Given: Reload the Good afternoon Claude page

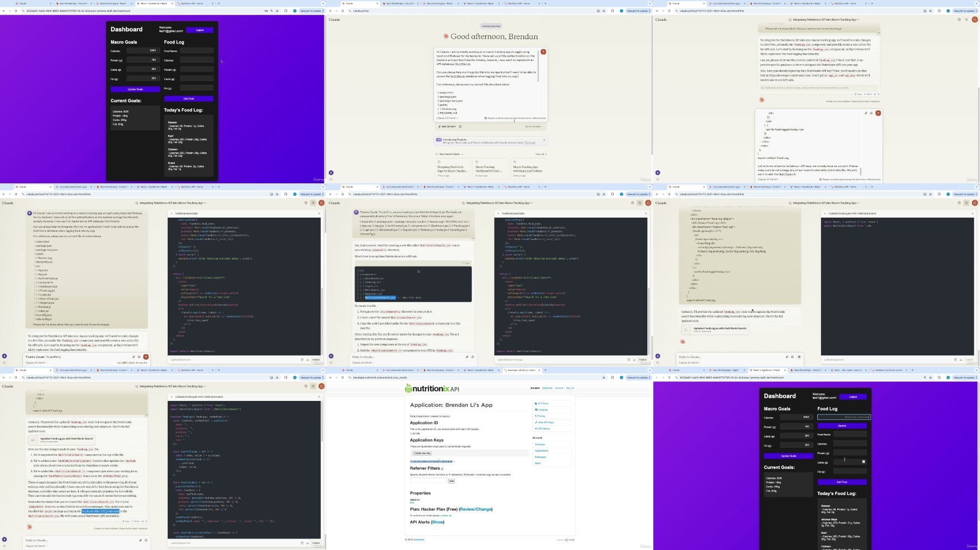Looking at the screenshot, I should tap(342, 11).
